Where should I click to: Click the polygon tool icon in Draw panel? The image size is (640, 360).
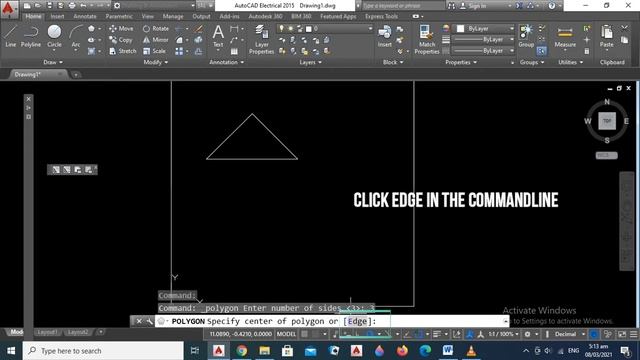point(91,29)
